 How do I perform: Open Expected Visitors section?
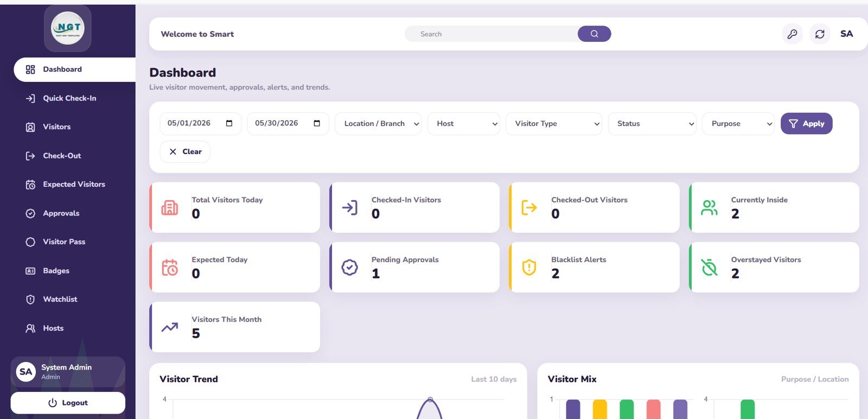tap(74, 185)
